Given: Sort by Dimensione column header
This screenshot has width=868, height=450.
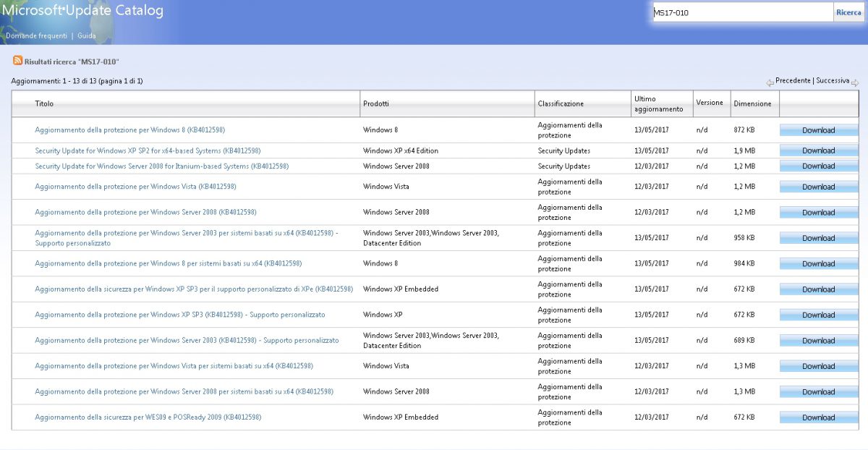Looking at the screenshot, I should coord(752,103).
